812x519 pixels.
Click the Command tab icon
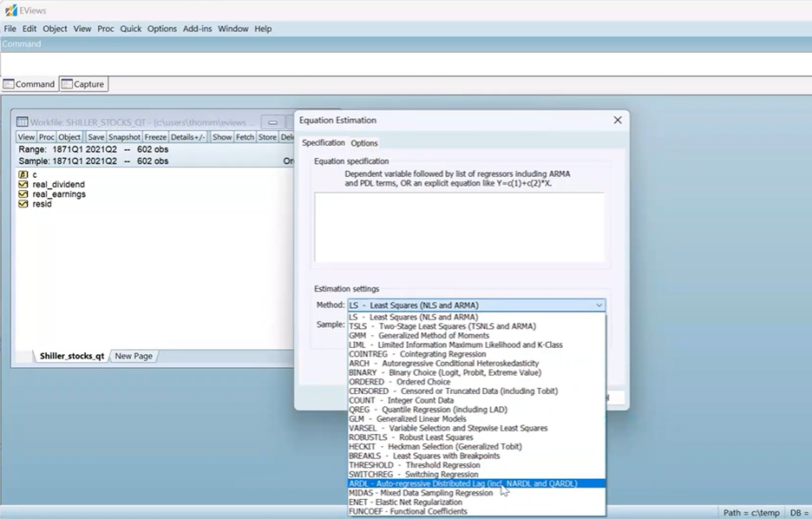point(9,84)
